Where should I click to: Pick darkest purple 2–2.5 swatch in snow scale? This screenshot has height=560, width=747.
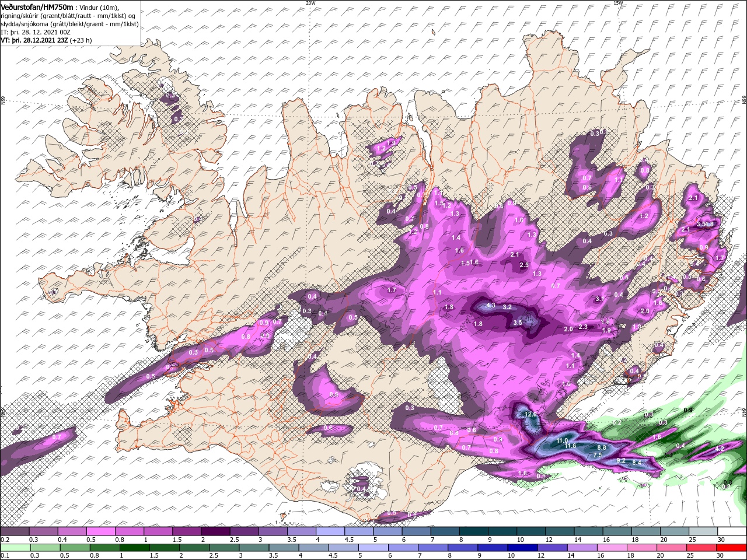pyautogui.click(x=215, y=531)
